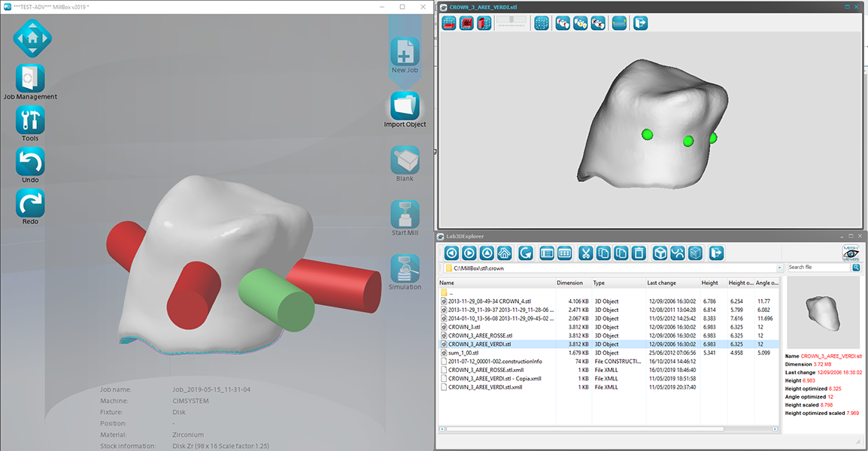Sort by Last change column header
Screen dimensions: 868x451
coord(672,283)
